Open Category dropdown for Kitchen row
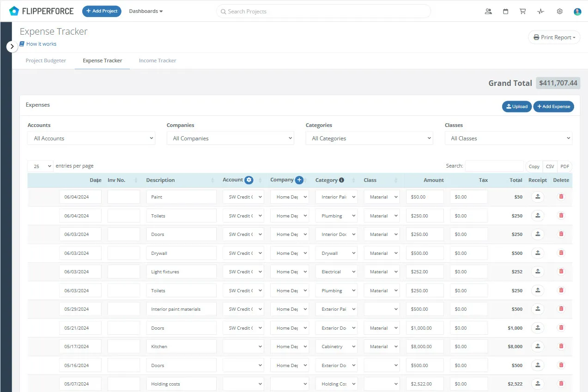The width and height of the screenshot is (588, 392). 336,346
